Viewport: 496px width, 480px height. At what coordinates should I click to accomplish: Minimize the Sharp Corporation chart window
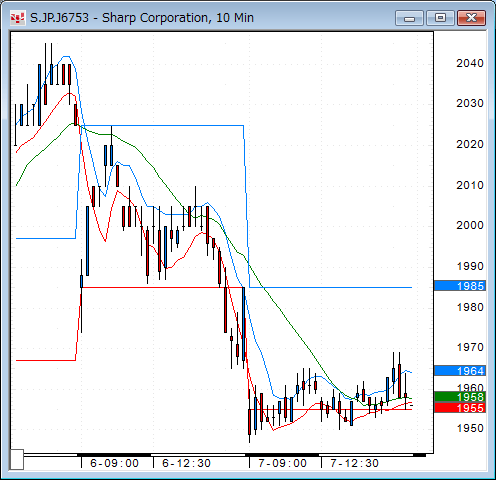click(x=409, y=18)
